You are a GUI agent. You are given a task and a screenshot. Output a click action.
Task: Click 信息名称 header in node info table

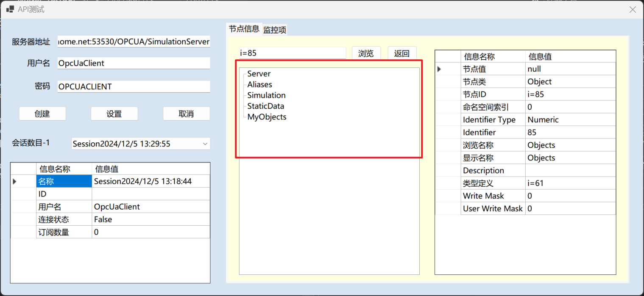[x=493, y=56]
